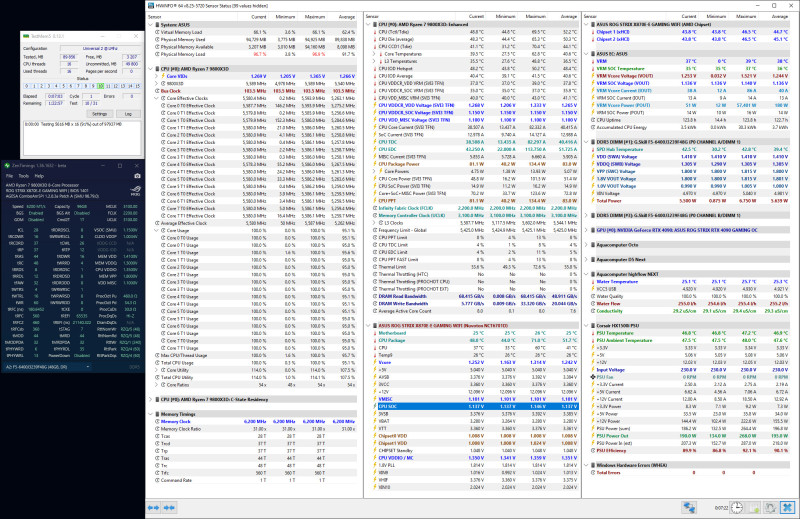This screenshot has height=519, width=800.
Task: Expand the DDR5 DIMM #3 sensor group
Action: [586, 215]
